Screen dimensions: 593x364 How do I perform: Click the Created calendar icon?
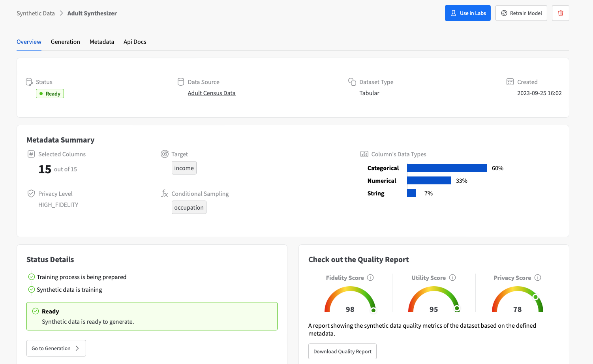click(x=510, y=82)
